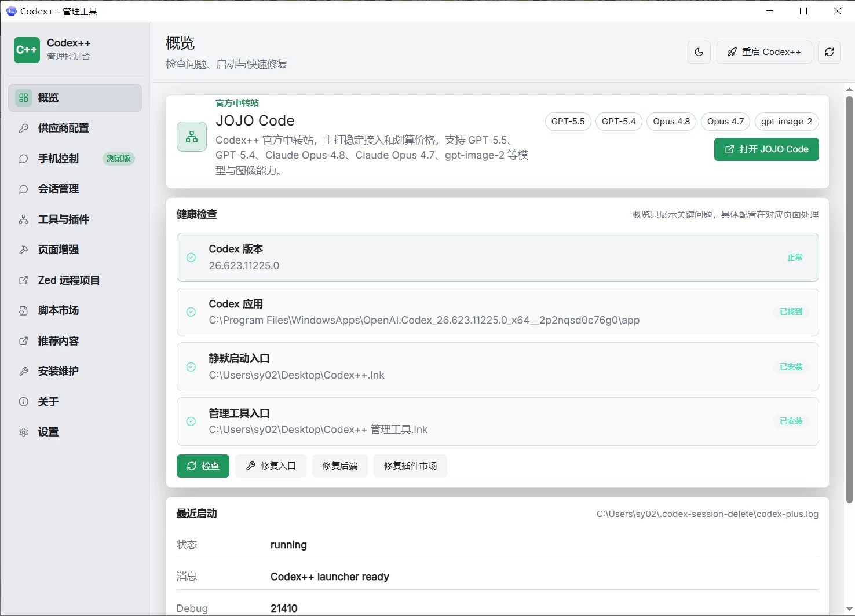Click the version number 26.623.11225.0
Image resolution: width=855 pixels, height=616 pixels.
point(244,266)
